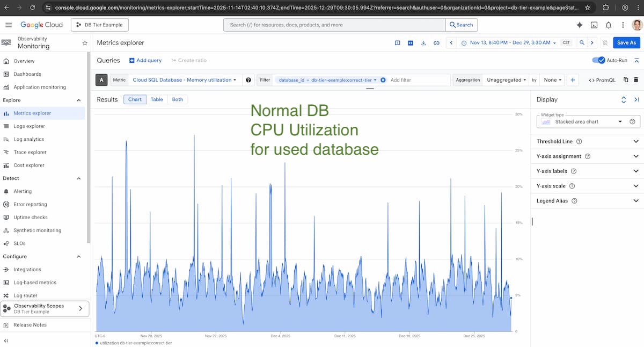This screenshot has height=347, width=644.
Task: Delete query A with trash icon
Action: [636, 80]
